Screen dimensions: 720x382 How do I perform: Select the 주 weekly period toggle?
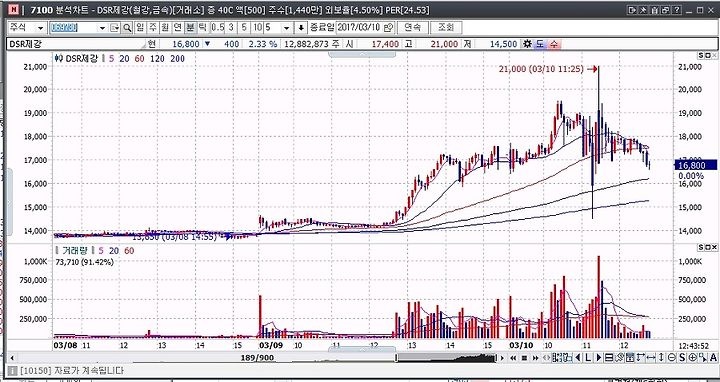click(152, 28)
